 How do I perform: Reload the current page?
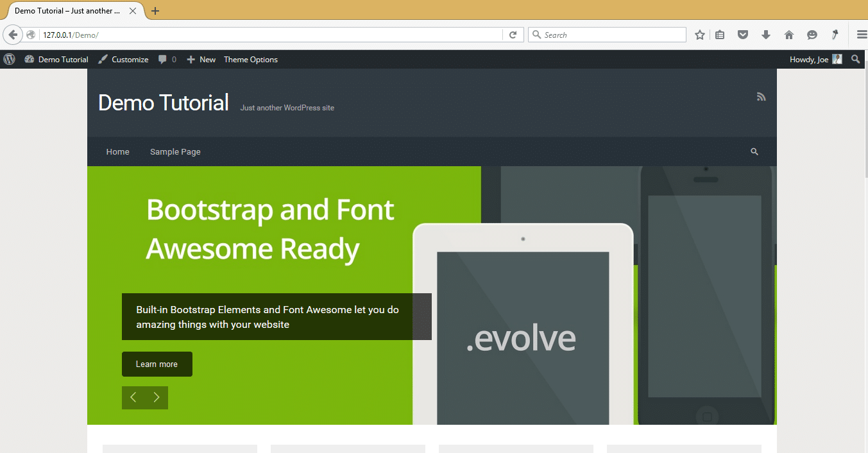pyautogui.click(x=513, y=35)
